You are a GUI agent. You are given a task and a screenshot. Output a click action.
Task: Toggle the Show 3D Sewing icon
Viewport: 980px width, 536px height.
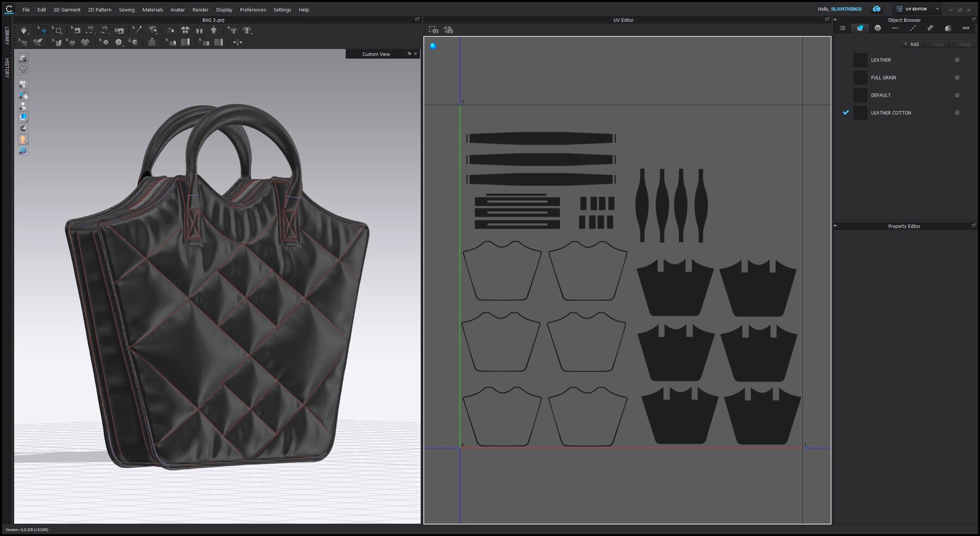tap(119, 31)
